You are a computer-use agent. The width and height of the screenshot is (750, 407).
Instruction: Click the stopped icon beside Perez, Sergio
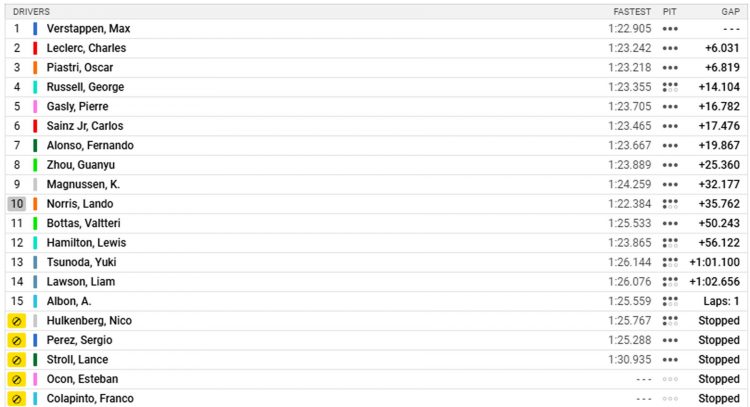[17, 341]
